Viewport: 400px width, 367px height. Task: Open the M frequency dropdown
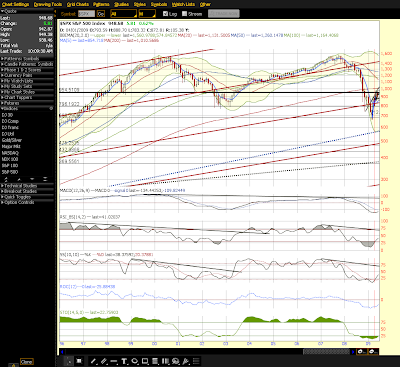pos(147,14)
